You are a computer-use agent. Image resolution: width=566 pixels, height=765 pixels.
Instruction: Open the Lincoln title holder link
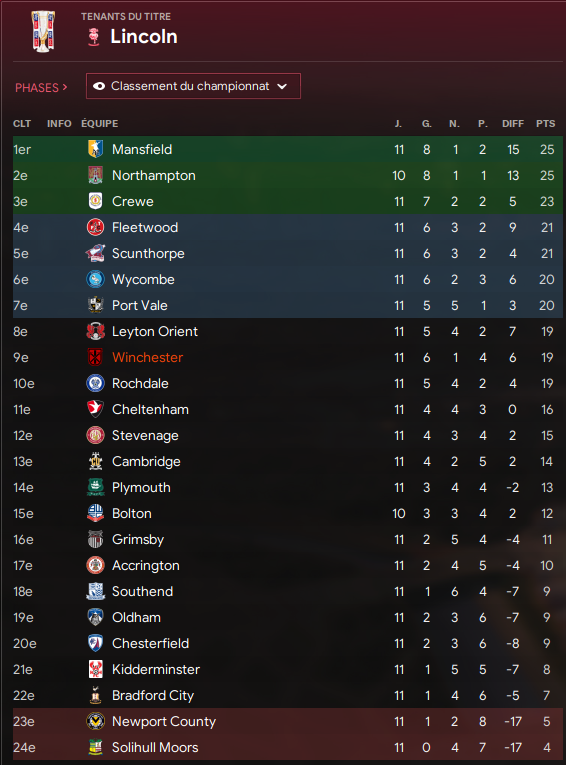coord(144,37)
